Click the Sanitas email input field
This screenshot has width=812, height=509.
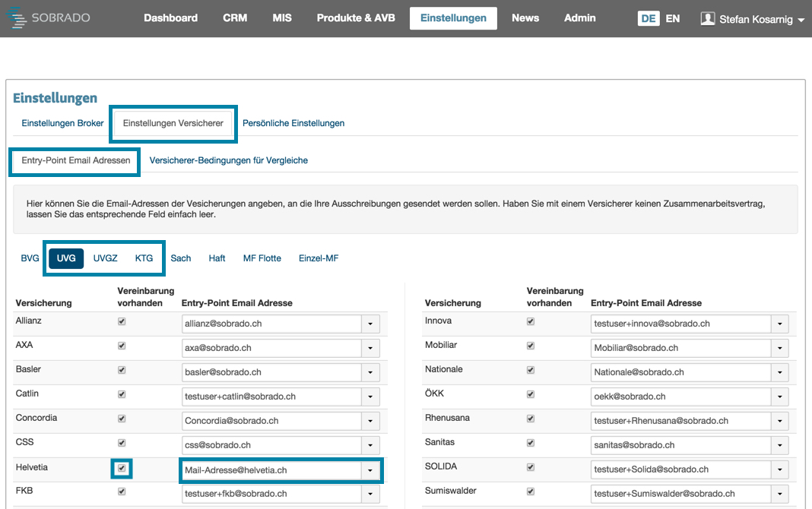pyautogui.click(x=680, y=445)
